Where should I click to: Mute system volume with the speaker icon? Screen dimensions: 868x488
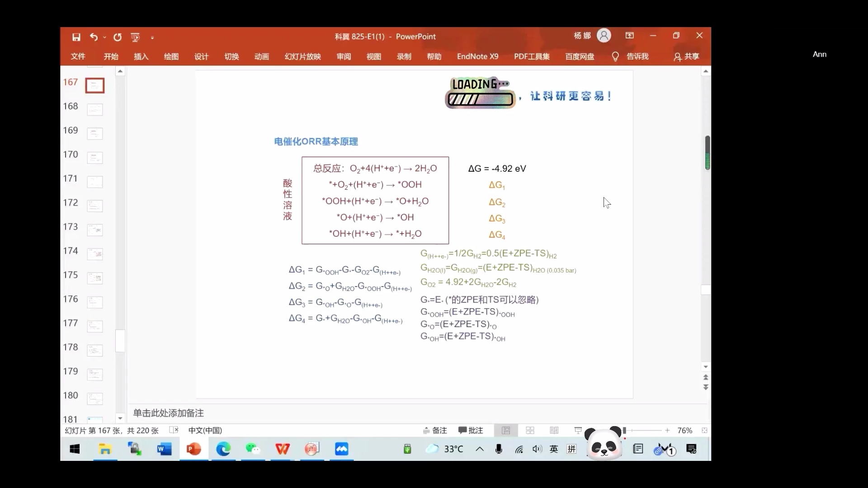tap(537, 449)
